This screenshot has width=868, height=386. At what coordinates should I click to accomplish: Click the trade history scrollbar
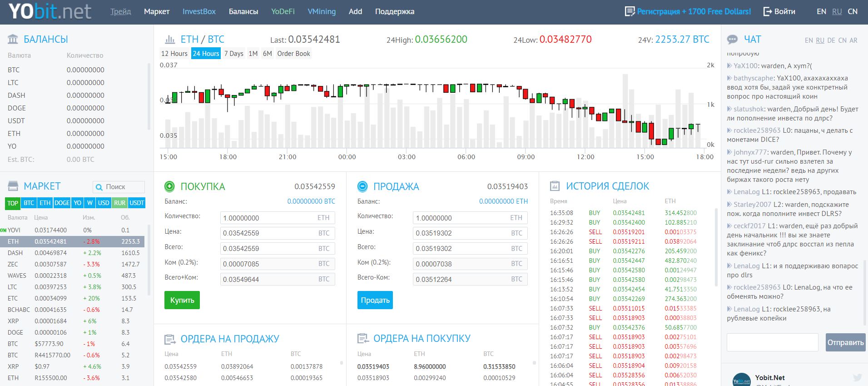pos(717,248)
